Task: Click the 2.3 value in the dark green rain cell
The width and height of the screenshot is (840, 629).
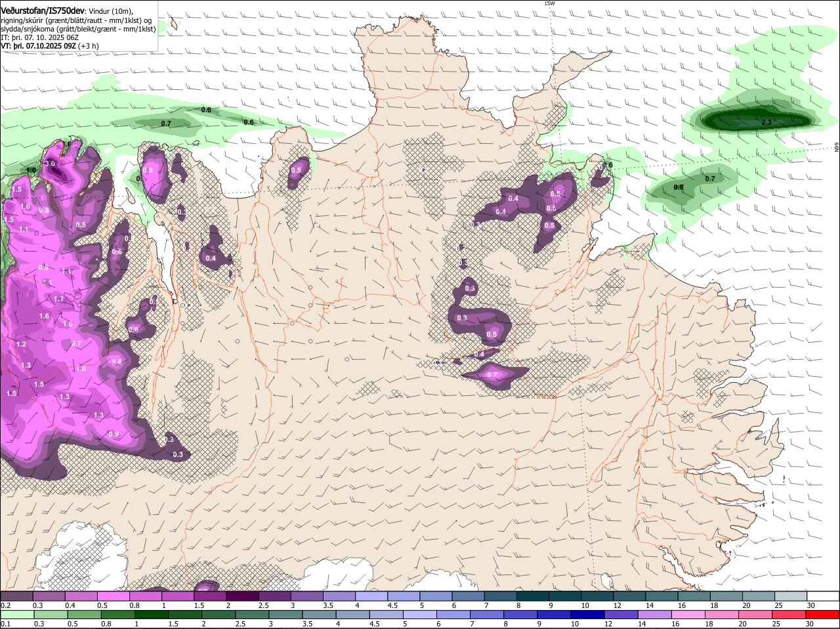Action: 766,122
